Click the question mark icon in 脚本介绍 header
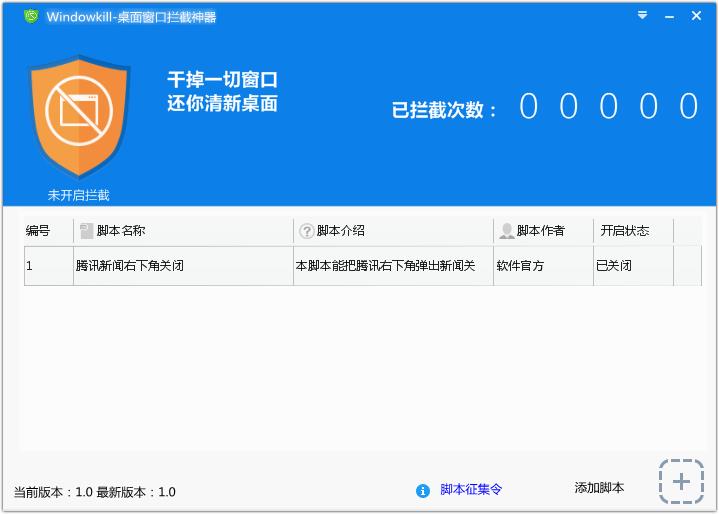The width and height of the screenshot is (719, 514). pyautogui.click(x=306, y=231)
